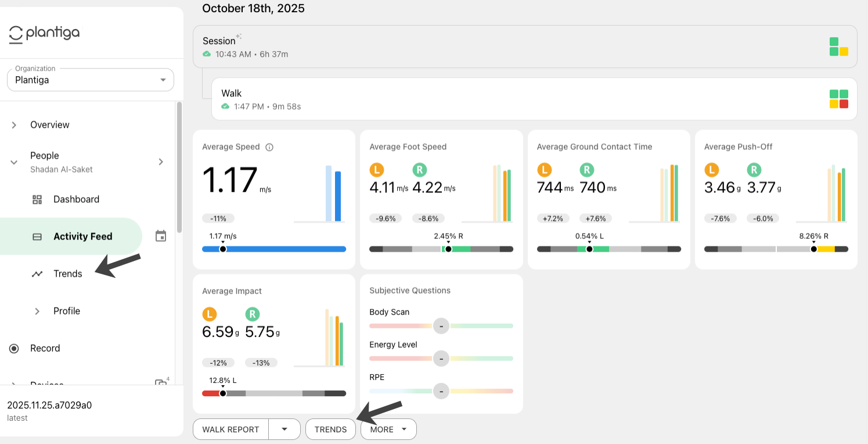
Task: Open the Walk Report dropdown arrow
Action: point(284,429)
